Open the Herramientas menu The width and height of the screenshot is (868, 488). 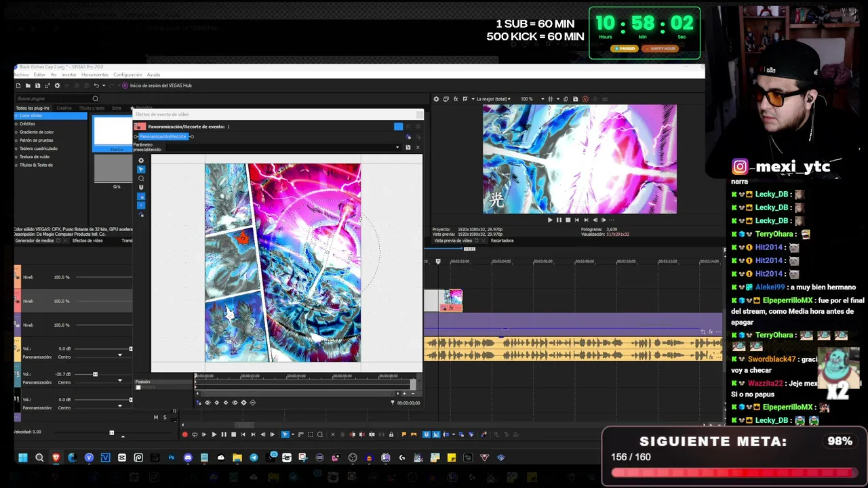pos(95,75)
